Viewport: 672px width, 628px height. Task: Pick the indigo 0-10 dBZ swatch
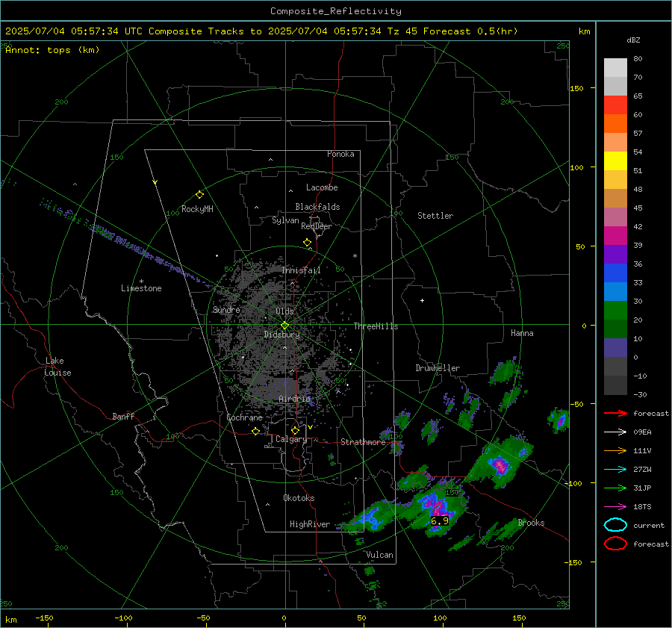pyautogui.click(x=615, y=348)
